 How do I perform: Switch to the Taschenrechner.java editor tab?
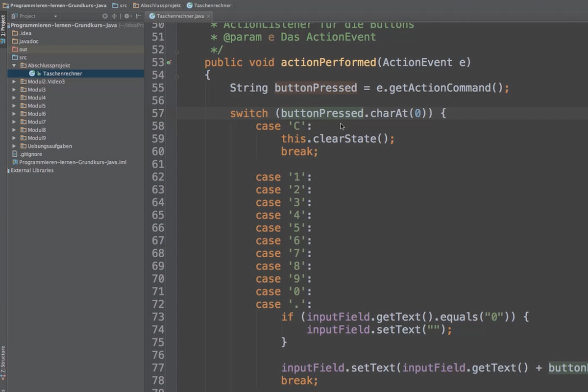coord(180,16)
